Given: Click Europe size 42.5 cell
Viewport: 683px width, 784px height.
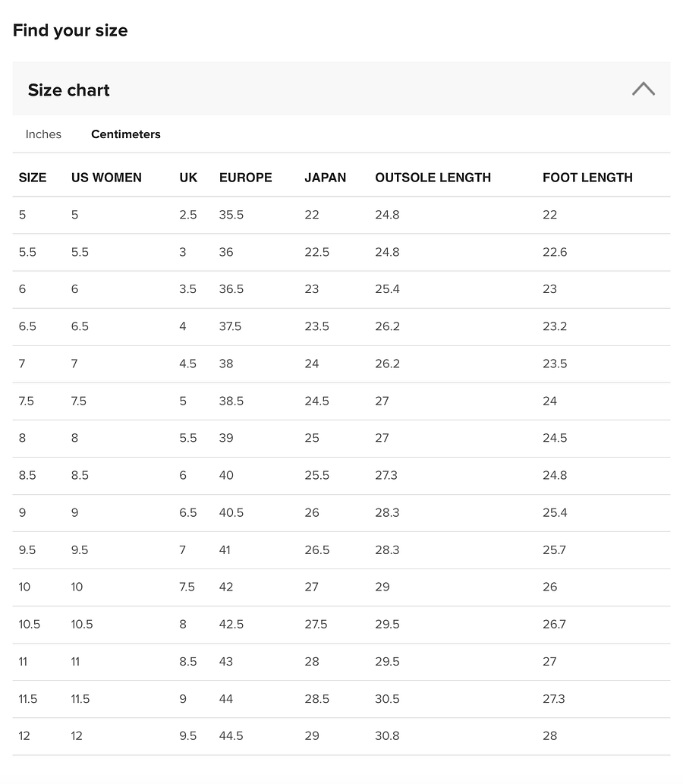Looking at the screenshot, I should coord(231,624).
